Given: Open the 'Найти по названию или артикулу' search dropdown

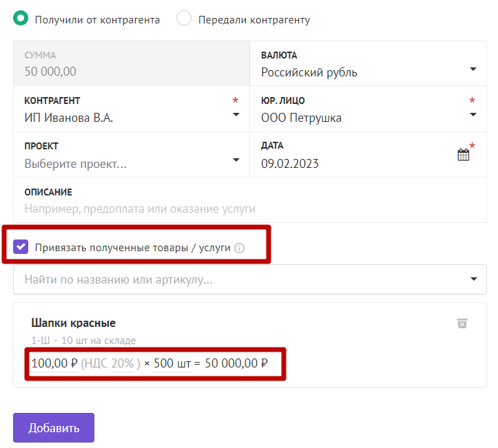Looking at the screenshot, I should (250, 279).
